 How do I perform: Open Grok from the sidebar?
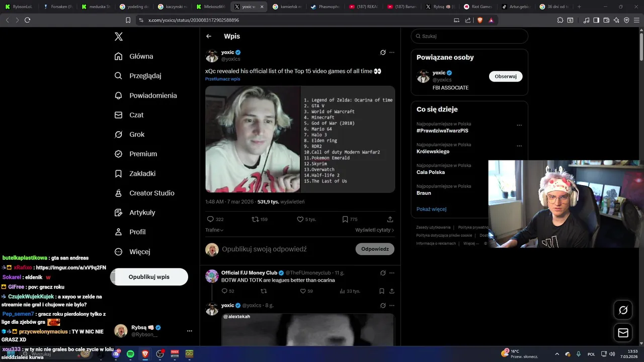pos(129,135)
